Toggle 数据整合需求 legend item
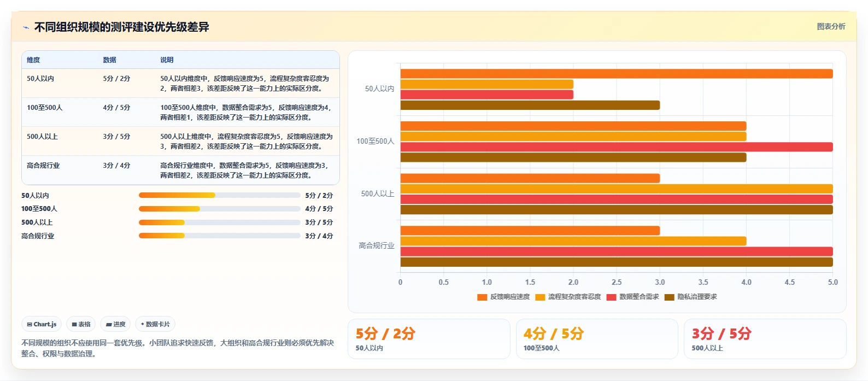Viewport: 868px width, 381px height. click(x=633, y=297)
